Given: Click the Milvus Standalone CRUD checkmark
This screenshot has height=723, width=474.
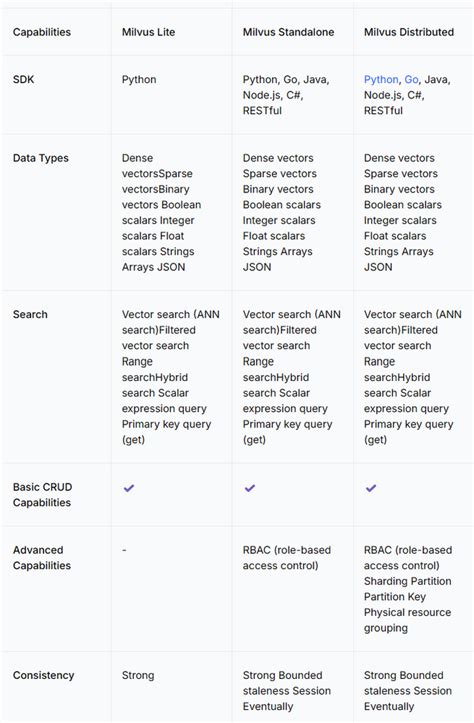Looking at the screenshot, I should coord(250,488).
